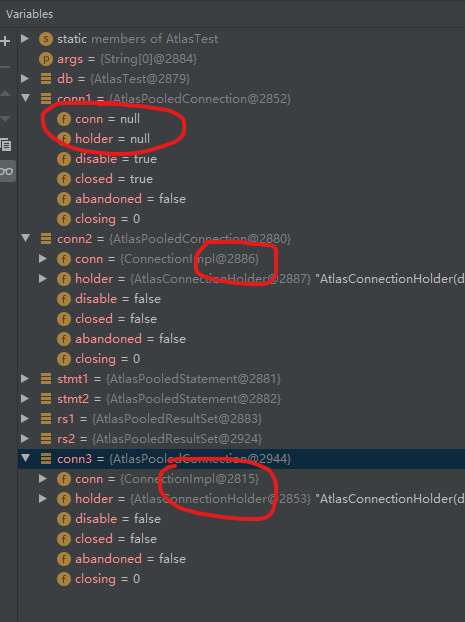This screenshot has height=622, width=465.
Task: Select 'disable = true' under conn1
Action: click(116, 159)
